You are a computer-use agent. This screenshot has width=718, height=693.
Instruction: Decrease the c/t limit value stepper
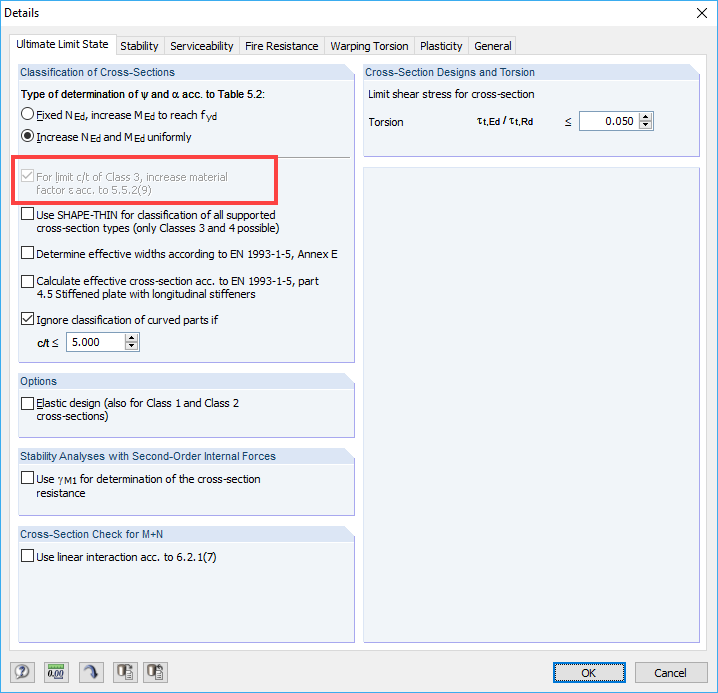click(132, 346)
